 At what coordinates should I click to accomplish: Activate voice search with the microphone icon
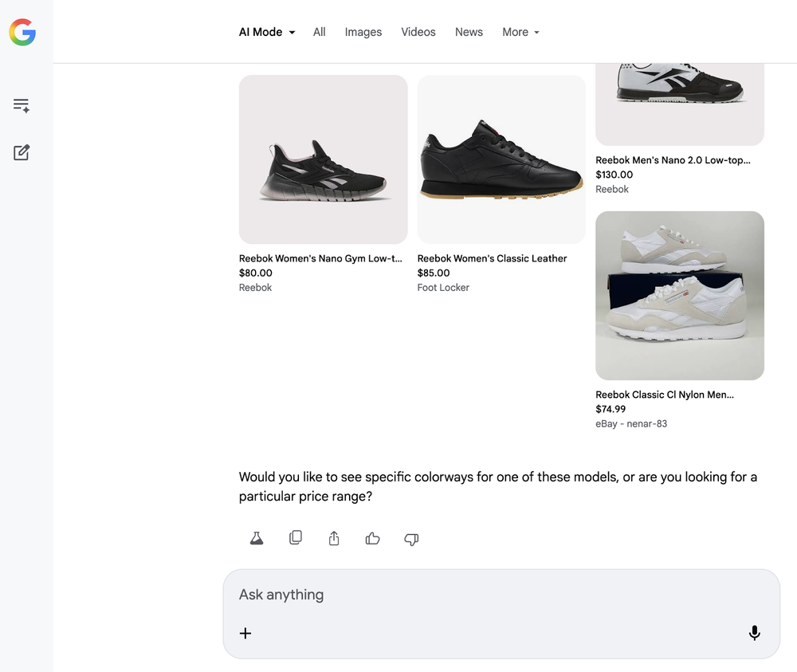[754, 632]
